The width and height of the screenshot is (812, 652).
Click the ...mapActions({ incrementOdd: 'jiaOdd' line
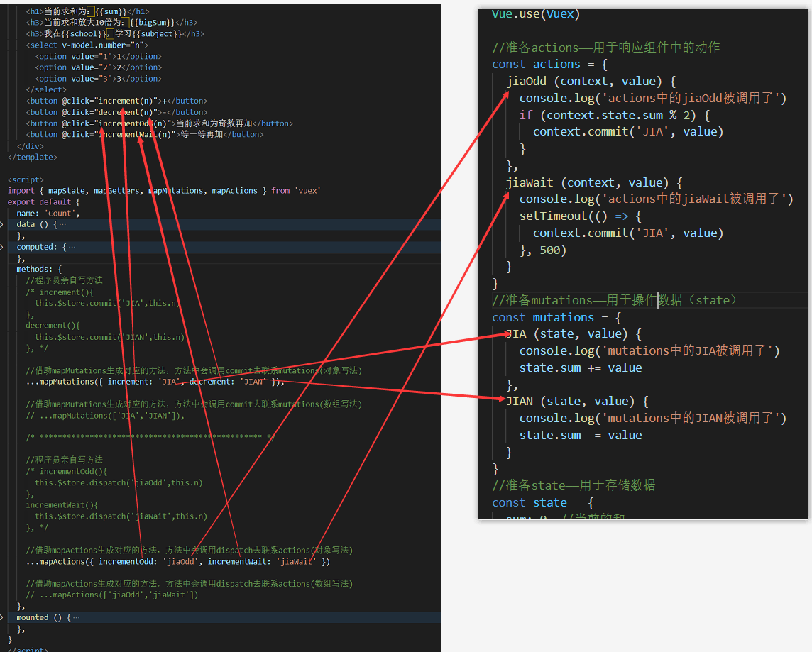[x=178, y=561]
